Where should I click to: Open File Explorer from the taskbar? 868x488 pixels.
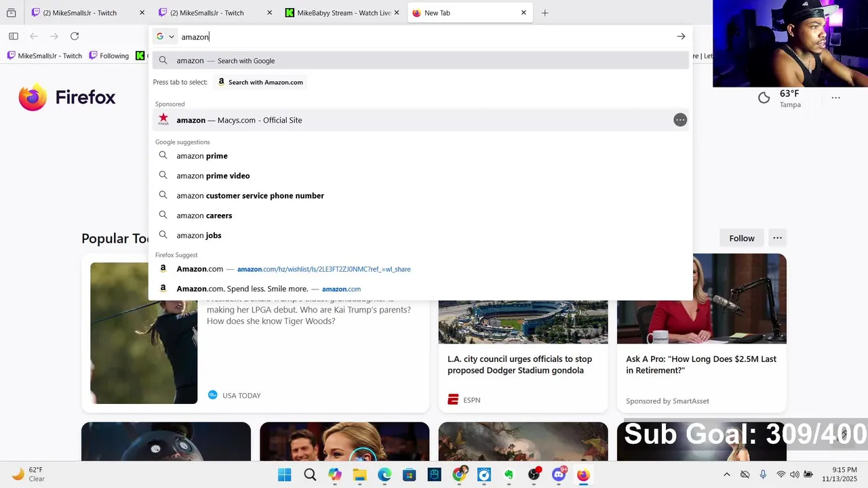pyautogui.click(x=359, y=474)
